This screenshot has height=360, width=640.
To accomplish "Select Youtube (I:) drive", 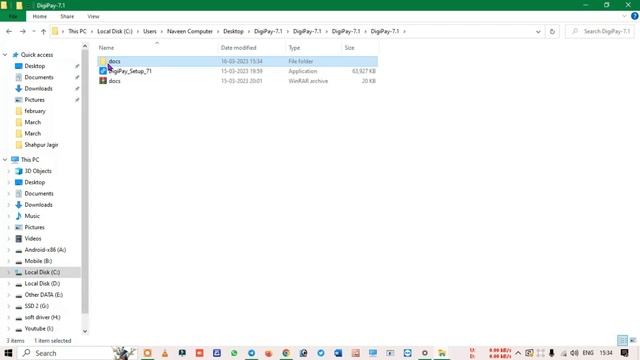I will pos(39,329).
